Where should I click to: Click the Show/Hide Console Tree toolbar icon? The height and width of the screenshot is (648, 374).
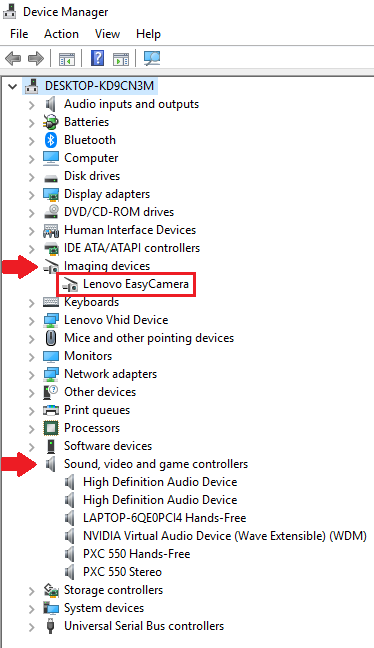[67, 59]
